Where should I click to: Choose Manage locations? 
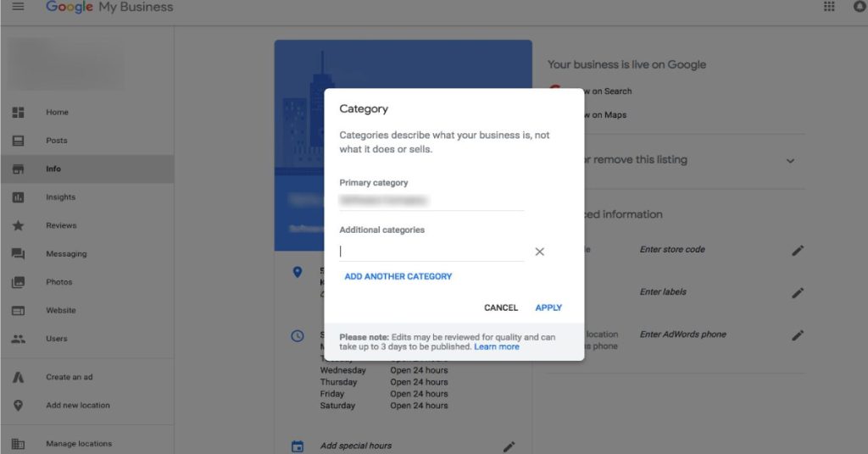point(79,444)
